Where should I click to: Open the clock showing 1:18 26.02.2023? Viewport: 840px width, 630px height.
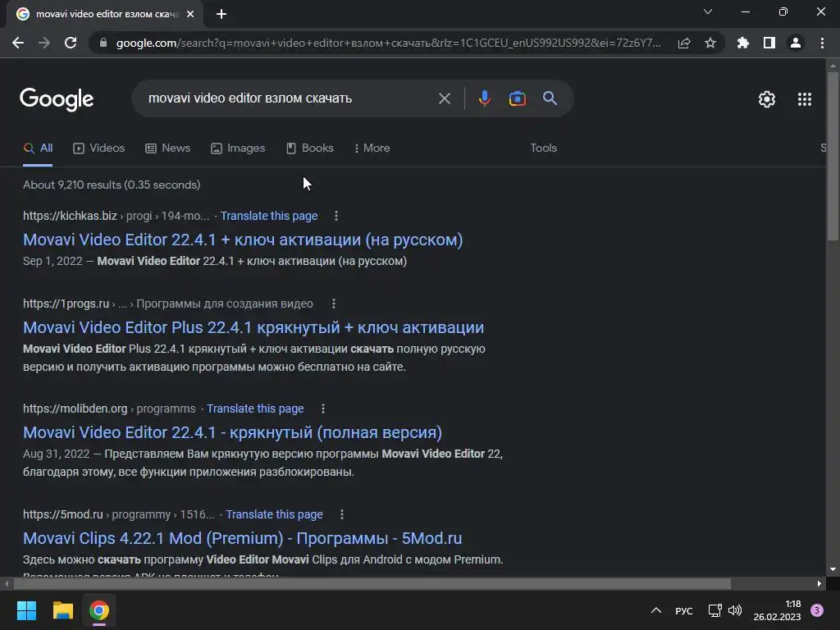click(777, 610)
